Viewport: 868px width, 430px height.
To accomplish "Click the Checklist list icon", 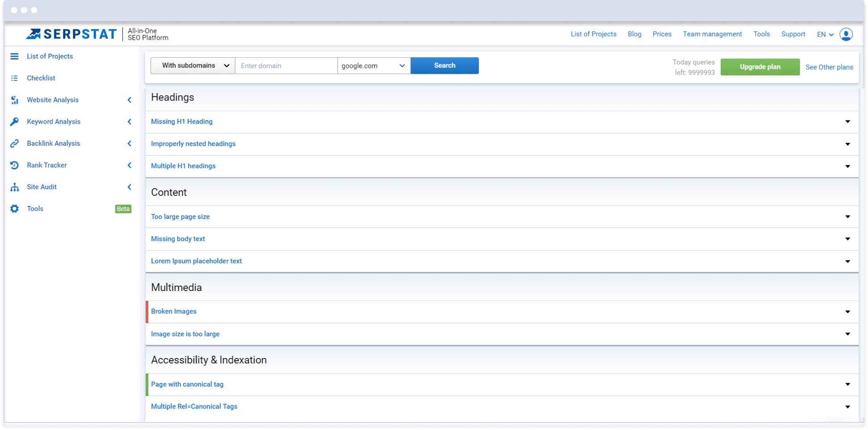I will coord(14,78).
